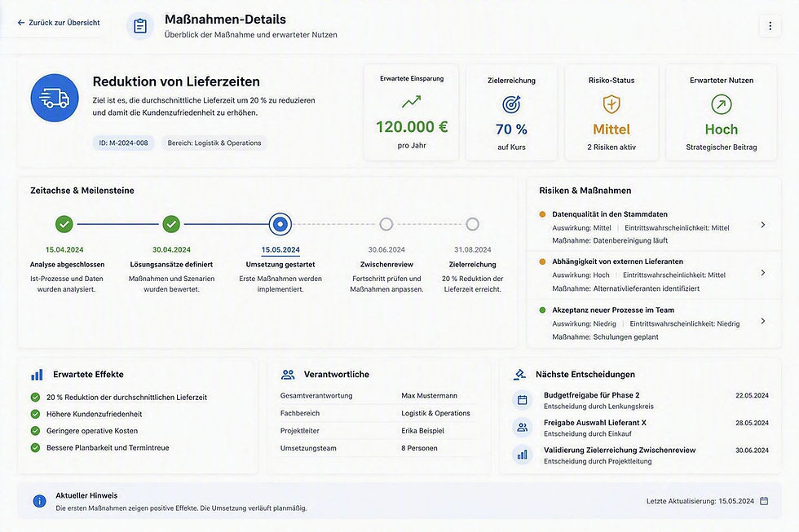Click the 15.05.2024 underlined milestone date
This screenshot has height=532, width=799.
[x=280, y=250]
